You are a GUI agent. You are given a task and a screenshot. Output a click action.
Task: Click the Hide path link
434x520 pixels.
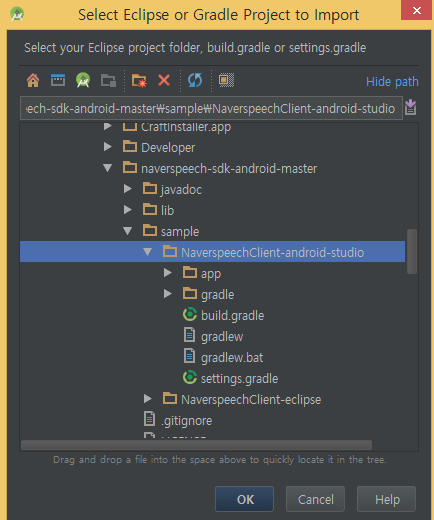[392, 82]
